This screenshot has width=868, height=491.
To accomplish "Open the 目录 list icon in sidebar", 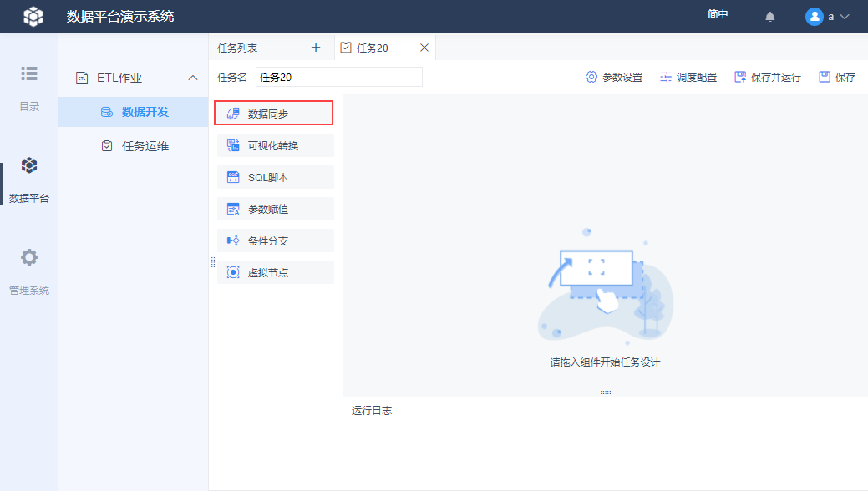I will click(29, 73).
